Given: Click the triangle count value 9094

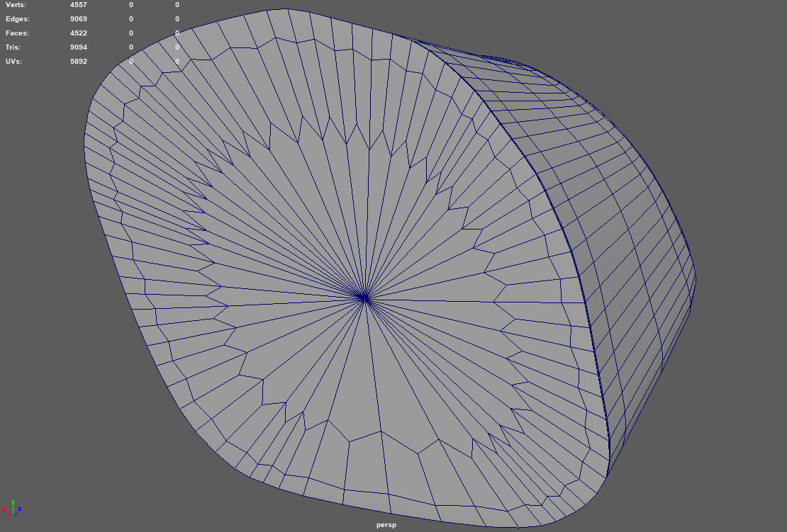Looking at the screenshot, I should pyautogui.click(x=78, y=47).
